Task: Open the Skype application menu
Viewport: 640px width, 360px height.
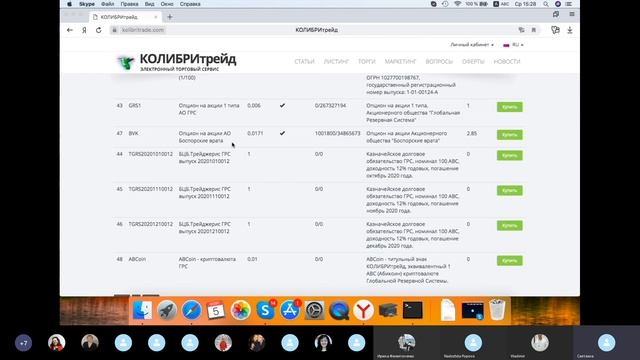Action: click(x=87, y=4)
